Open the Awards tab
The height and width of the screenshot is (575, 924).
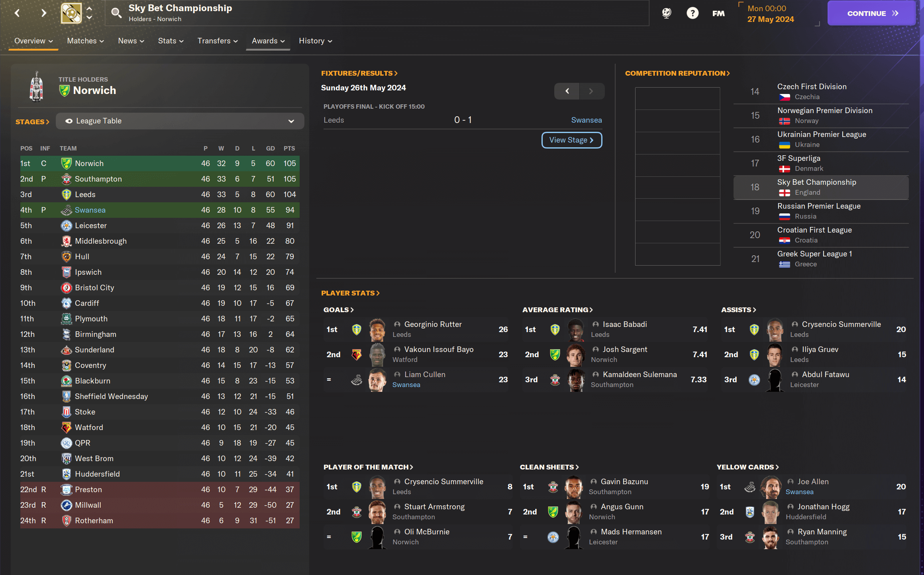click(x=268, y=41)
